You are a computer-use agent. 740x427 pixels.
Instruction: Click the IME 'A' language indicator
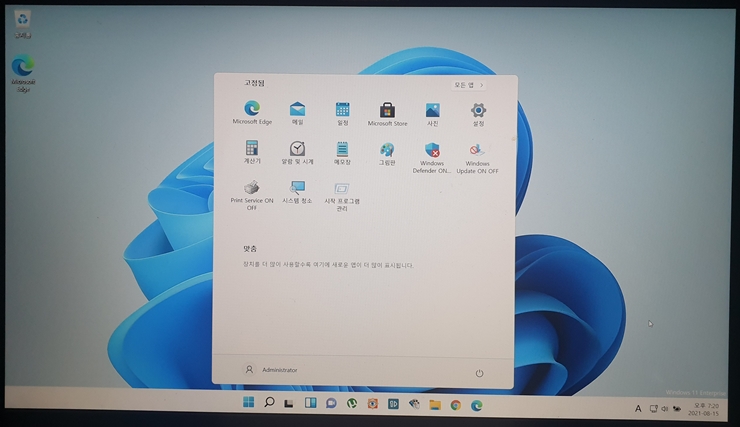[638, 409]
